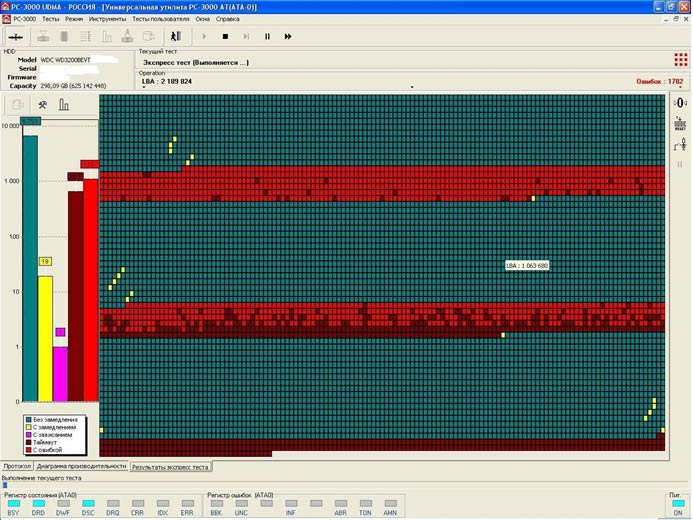Click the fast-forward skip button
693x520 pixels.
288,37
